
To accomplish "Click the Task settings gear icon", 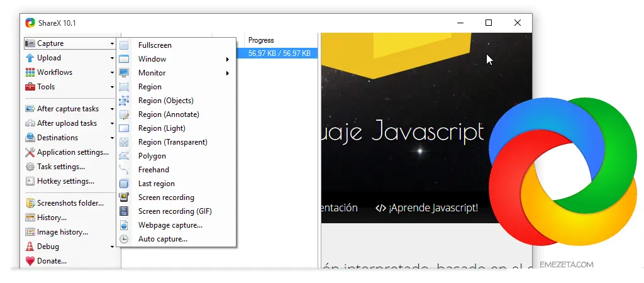I will coord(30,167).
